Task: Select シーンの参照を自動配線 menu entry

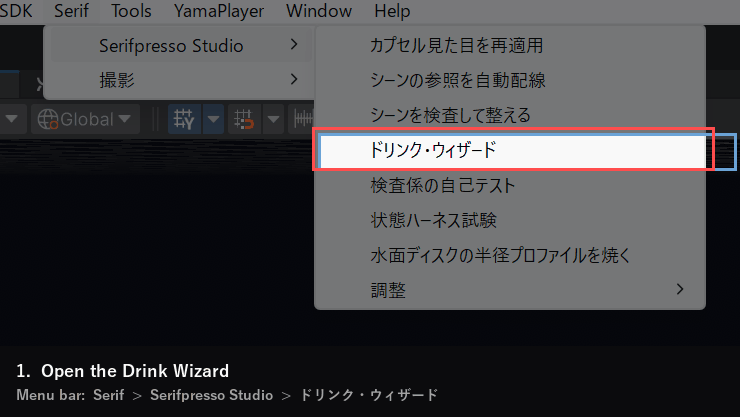Action: tap(510, 80)
